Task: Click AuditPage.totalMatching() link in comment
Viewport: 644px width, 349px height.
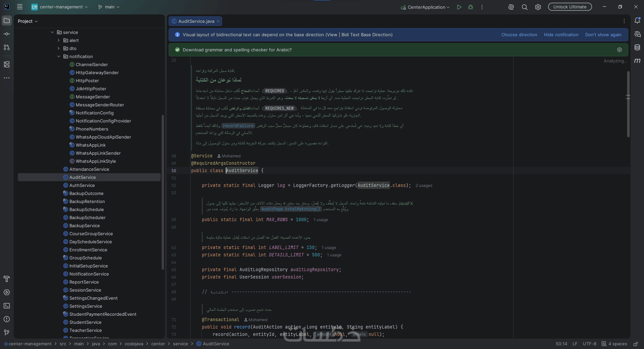Action: (291, 209)
